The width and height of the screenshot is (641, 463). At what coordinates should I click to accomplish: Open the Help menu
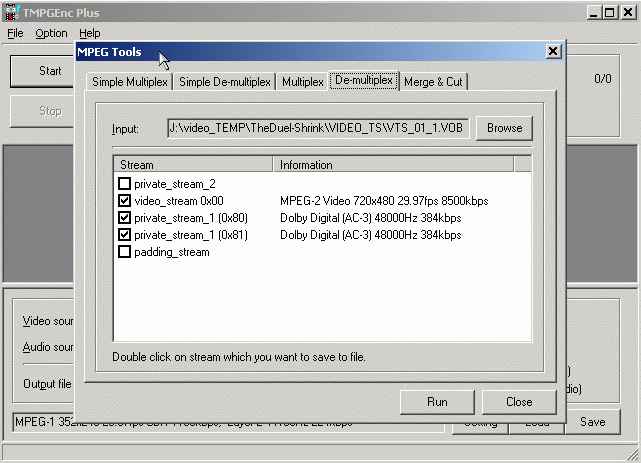pyautogui.click(x=90, y=33)
